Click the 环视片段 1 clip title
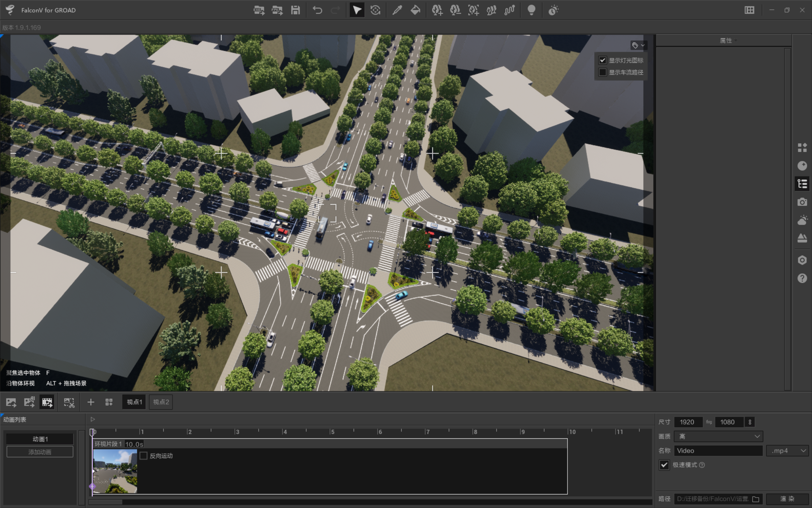The width and height of the screenshot is (812, 508). click(x=108, y=444)
